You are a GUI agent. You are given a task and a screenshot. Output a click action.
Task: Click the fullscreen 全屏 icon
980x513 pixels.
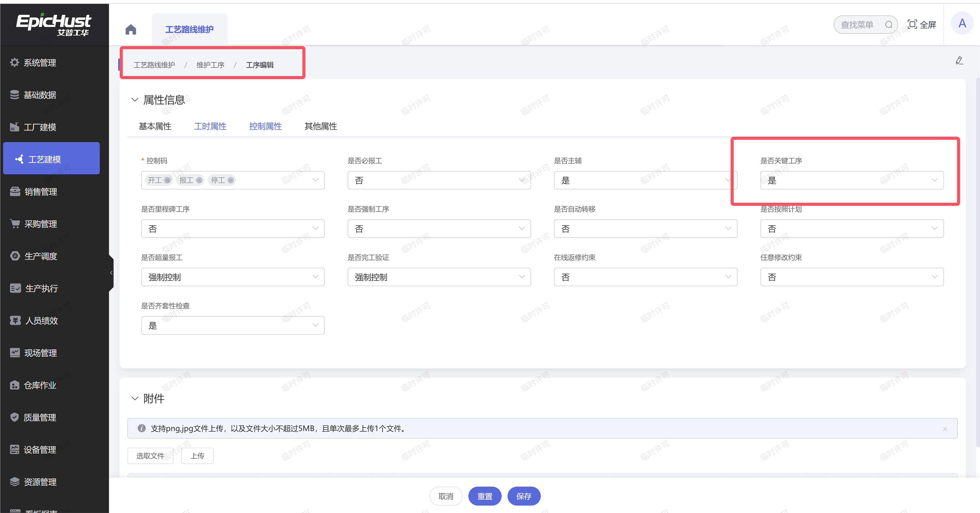(x=912, y=24)
